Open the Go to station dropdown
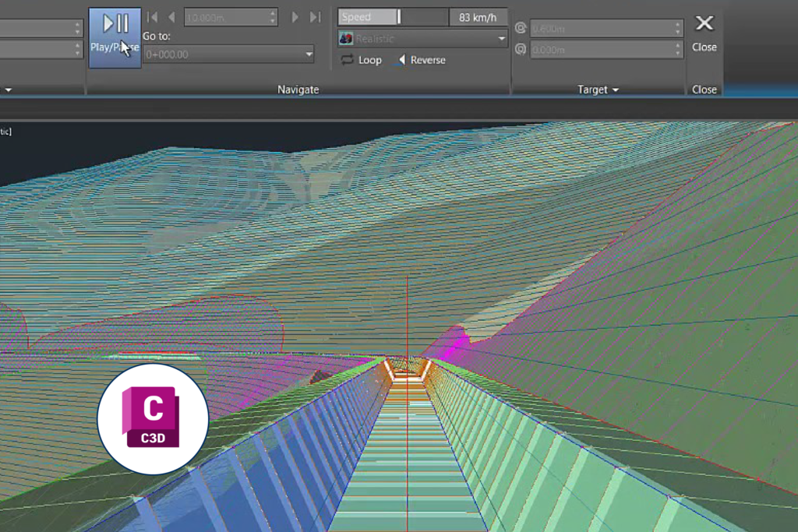 click(309, 55)
